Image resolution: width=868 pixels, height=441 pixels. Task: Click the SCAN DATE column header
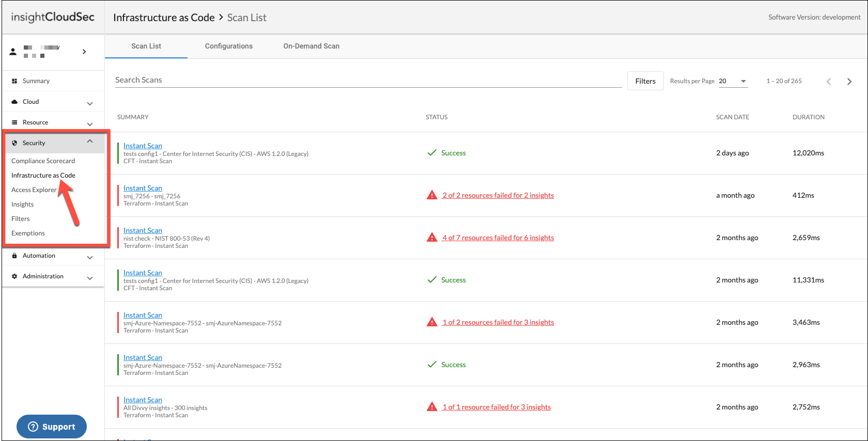tap(733, 117)
